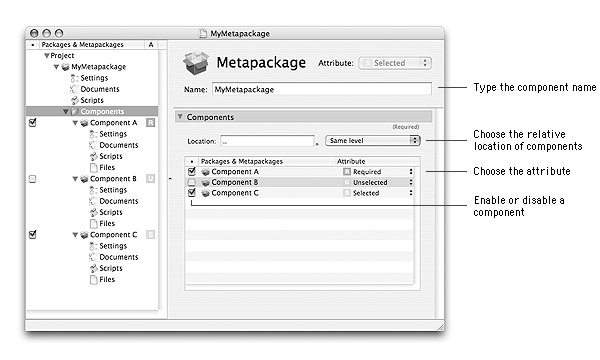Click the Component A package icon in the sidebar

pyautogui.click(x=84, y=123)
